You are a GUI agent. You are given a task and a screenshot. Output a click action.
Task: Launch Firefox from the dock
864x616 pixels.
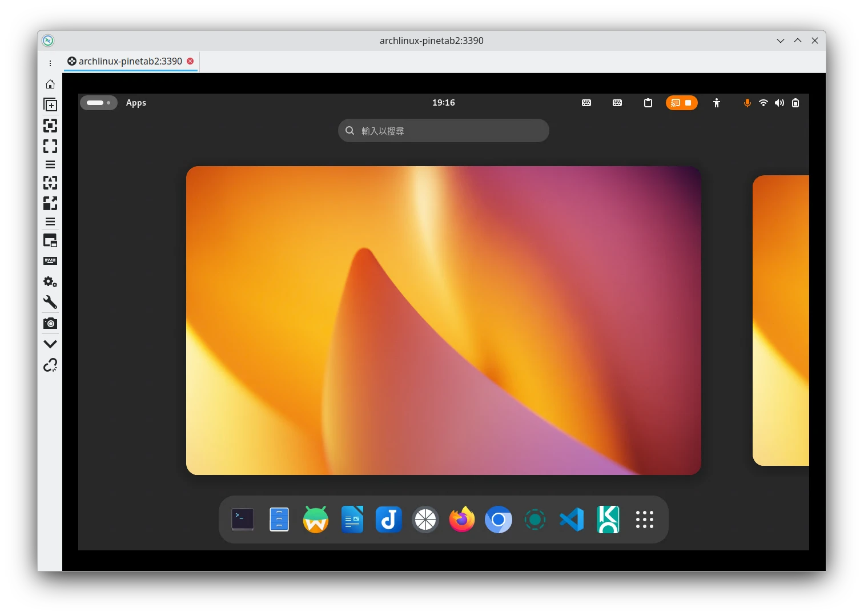461,520
